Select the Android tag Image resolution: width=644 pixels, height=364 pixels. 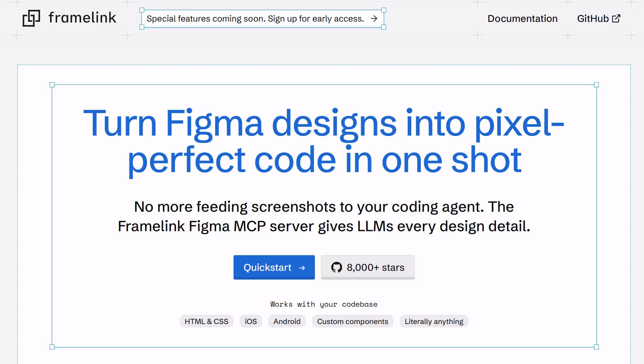coord(287,321)
